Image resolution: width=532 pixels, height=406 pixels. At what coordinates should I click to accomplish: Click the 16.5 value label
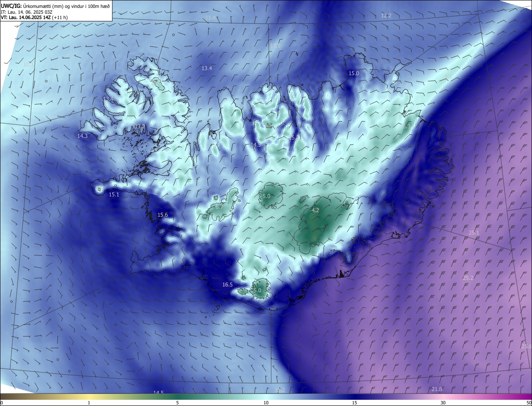point(227,284)
